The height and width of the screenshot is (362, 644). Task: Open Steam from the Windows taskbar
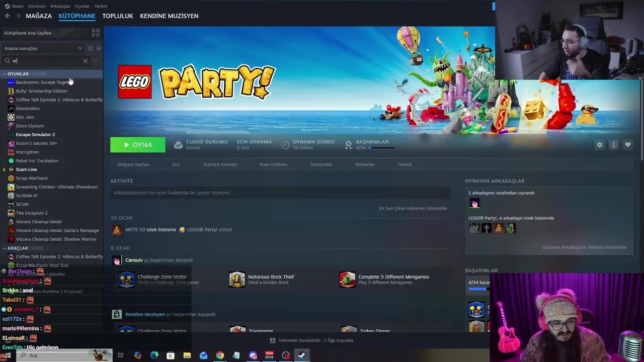tap(301, 355)
